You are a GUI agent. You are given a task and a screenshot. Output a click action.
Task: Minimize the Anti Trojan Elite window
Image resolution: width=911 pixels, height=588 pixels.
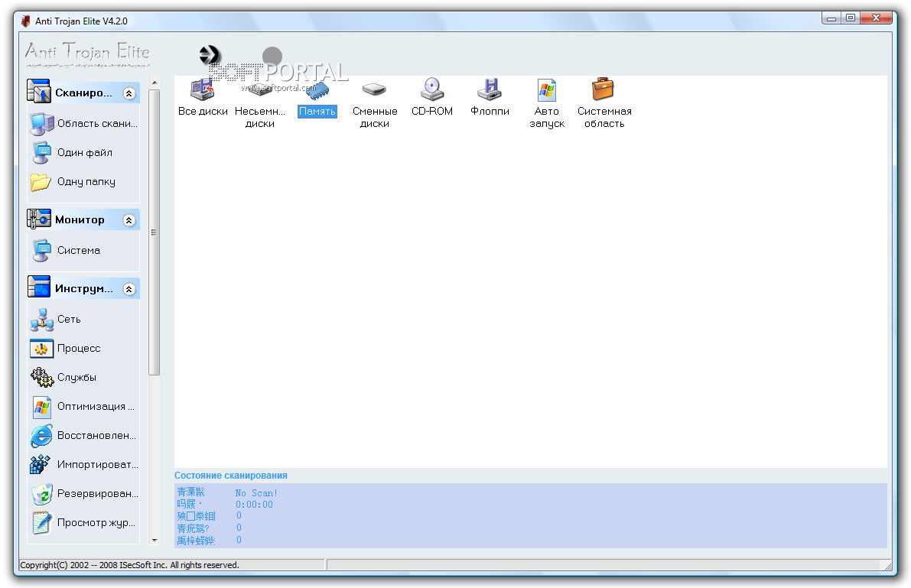[831, 18]
